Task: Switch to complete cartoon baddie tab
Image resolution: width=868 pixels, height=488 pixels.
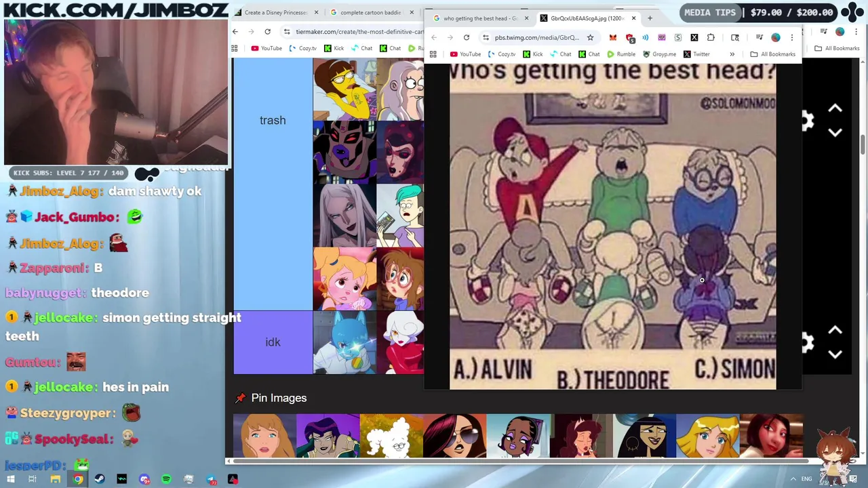Action: pos(370,12)
